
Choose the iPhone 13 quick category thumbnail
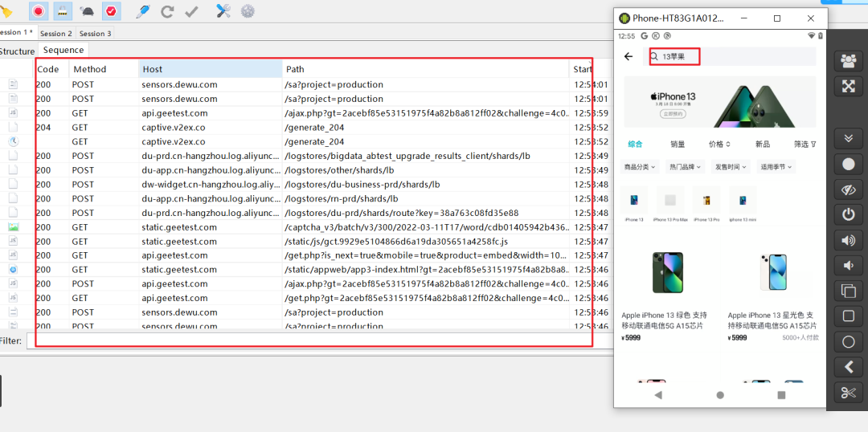634,204
